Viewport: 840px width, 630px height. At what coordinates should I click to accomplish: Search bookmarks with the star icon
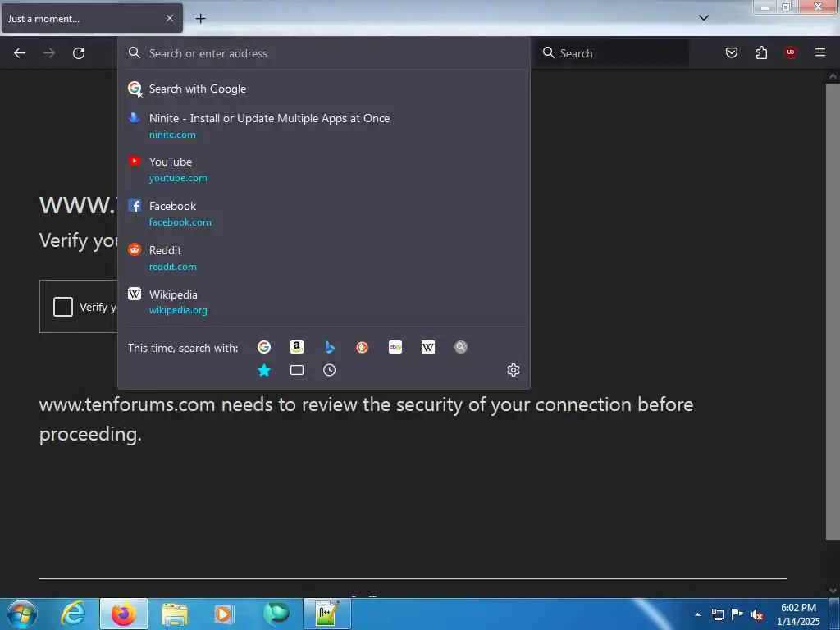[x=264, y=370]
